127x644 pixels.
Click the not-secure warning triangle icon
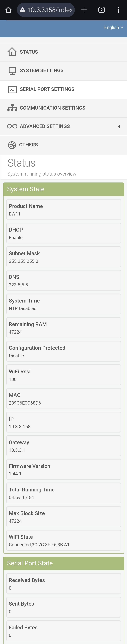click(23, 10)
